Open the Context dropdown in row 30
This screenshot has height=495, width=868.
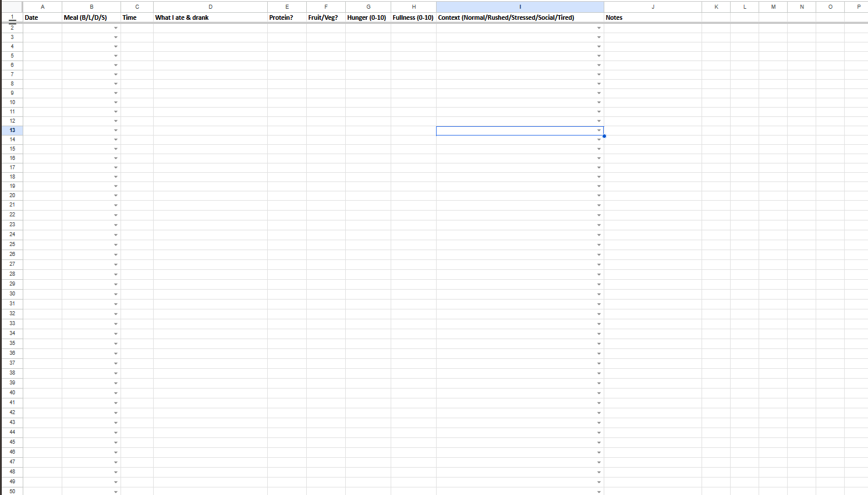599,294
